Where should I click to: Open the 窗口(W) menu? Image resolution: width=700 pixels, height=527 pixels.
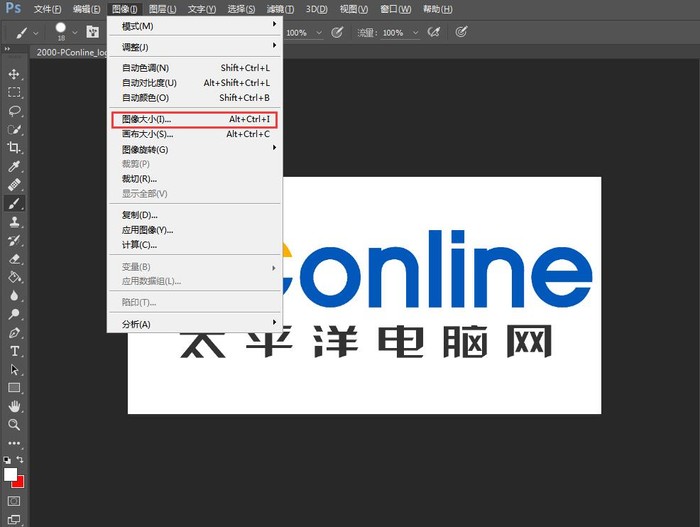click(x=395, y=9)
